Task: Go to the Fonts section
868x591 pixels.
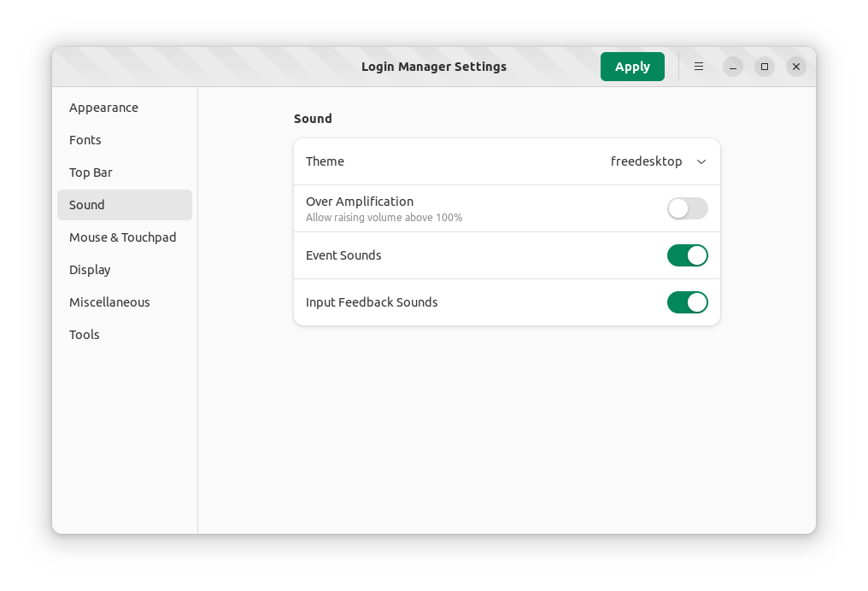Action: click(85, 140)
